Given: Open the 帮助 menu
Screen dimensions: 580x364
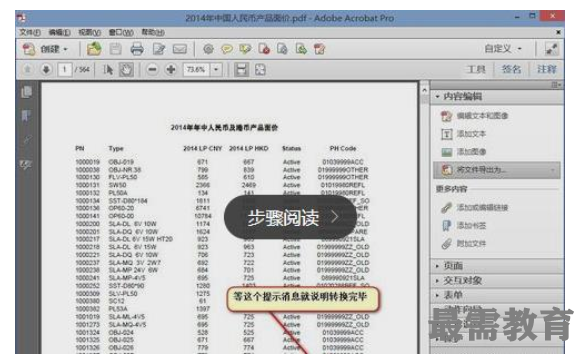Looking at the screenshot, I should coord(153,33).
